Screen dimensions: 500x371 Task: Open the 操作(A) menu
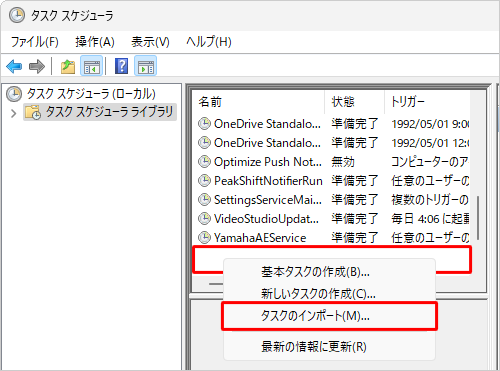[95, 42]
